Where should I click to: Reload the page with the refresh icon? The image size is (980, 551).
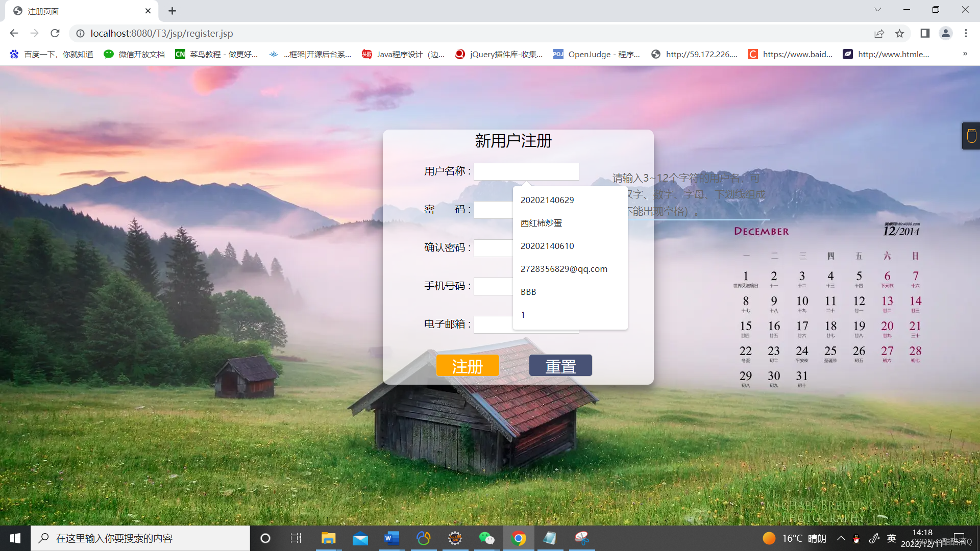point(55,33)
